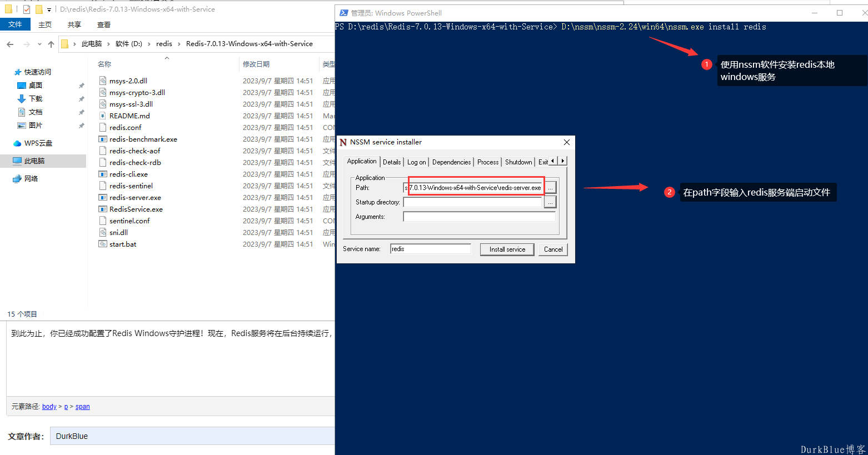This screenshot has height=455, width=868.
Task: Click the RedisService.exe file icon
Action: point(103,209)
